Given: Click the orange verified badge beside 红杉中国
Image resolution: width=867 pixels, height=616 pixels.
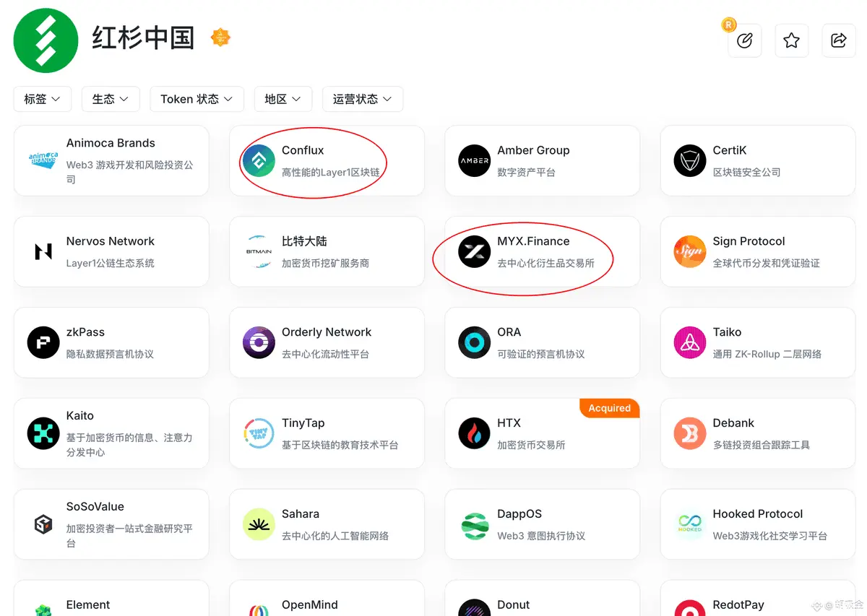Looking at the screenshot, I should click(x=220, y=38).
